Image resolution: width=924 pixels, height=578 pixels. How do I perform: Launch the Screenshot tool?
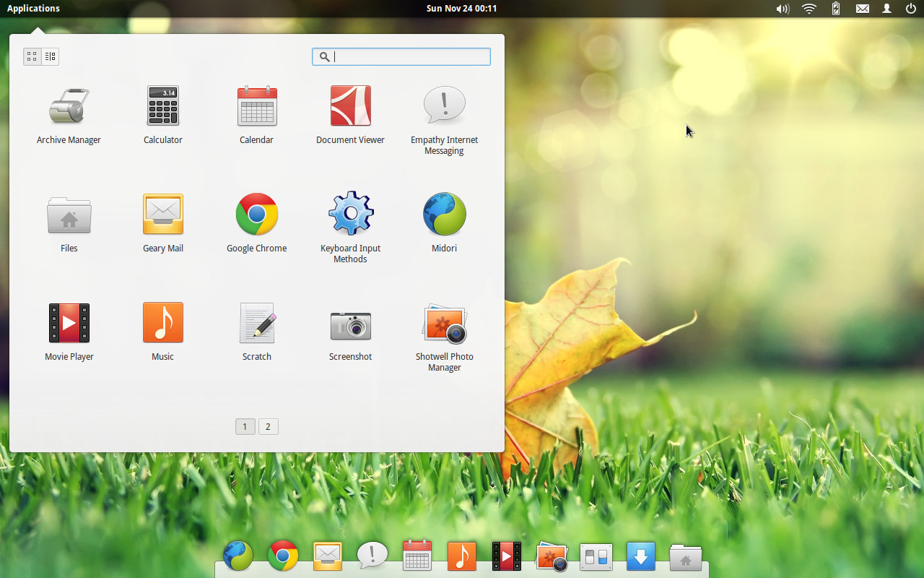[x=351, y=325]
